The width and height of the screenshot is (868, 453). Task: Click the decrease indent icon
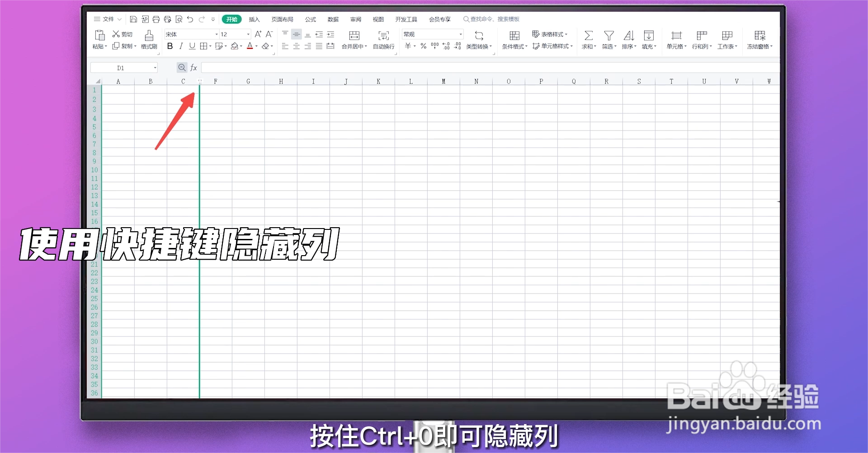tap(319, 34)
